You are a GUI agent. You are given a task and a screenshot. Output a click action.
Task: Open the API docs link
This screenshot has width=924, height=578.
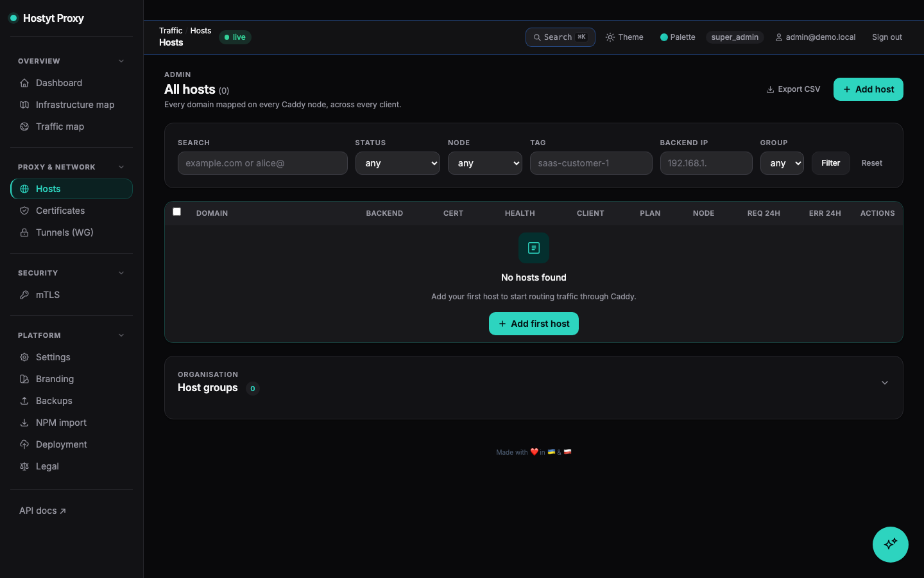tap(42, 511)
